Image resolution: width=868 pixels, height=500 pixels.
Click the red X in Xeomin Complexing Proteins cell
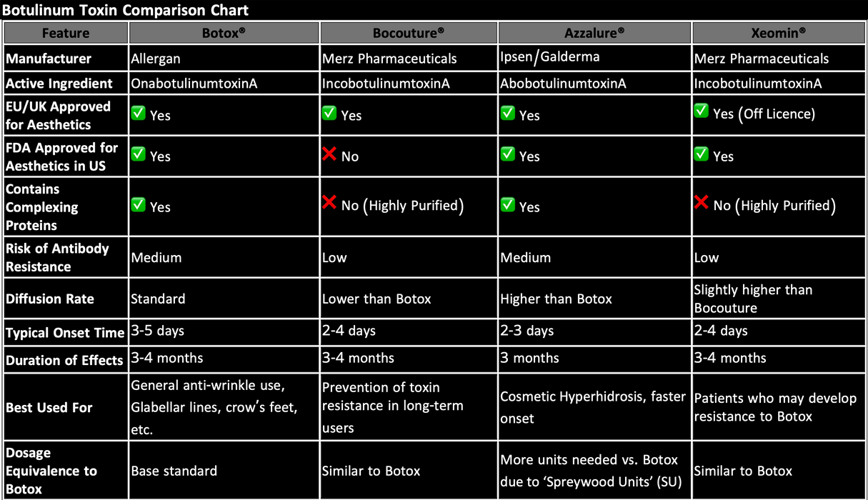(x=702, y=204)
